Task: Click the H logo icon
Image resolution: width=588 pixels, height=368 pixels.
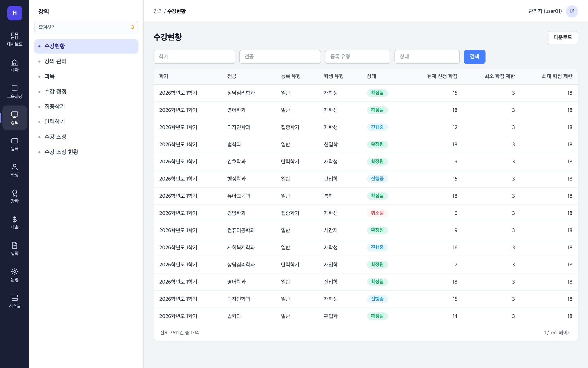Action: click(x=14, y=13)
